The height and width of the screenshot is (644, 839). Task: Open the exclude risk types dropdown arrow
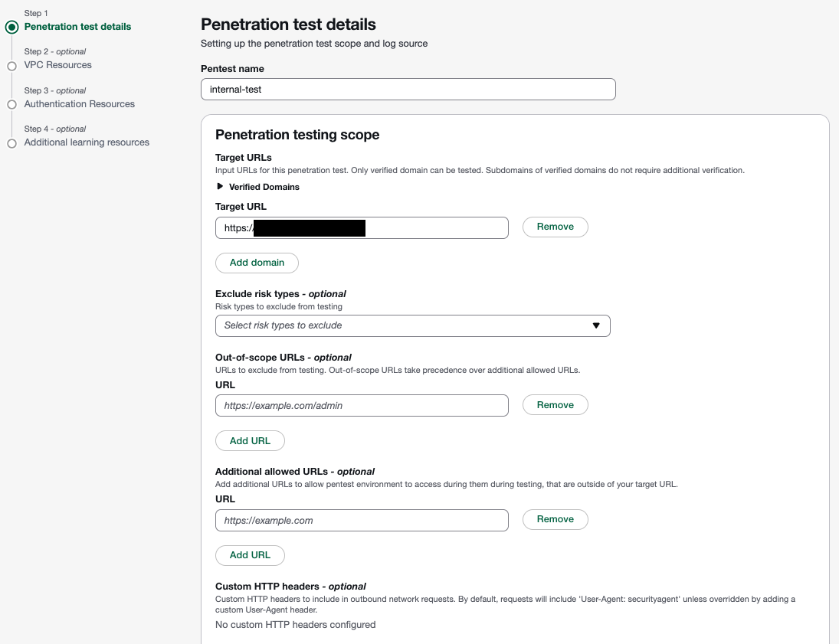596,325
